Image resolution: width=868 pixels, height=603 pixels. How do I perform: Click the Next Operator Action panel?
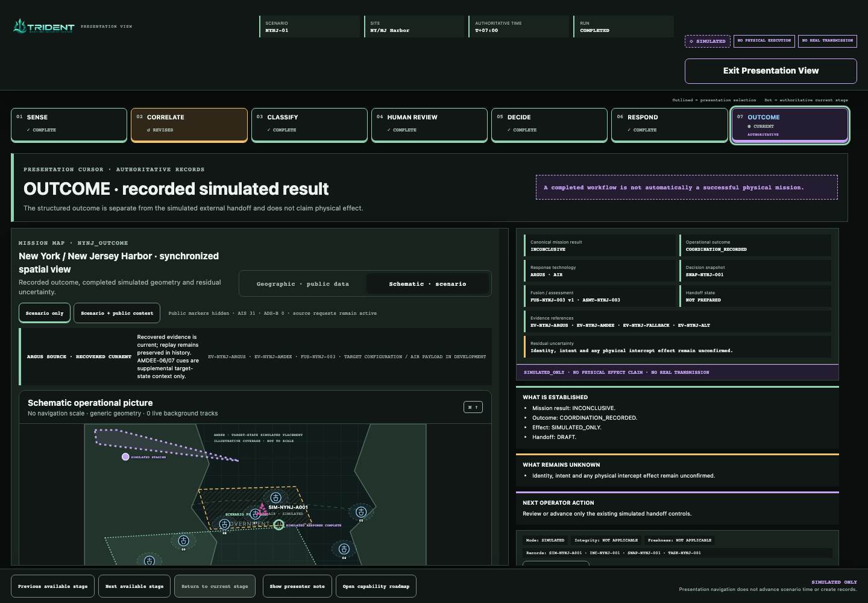678,508
